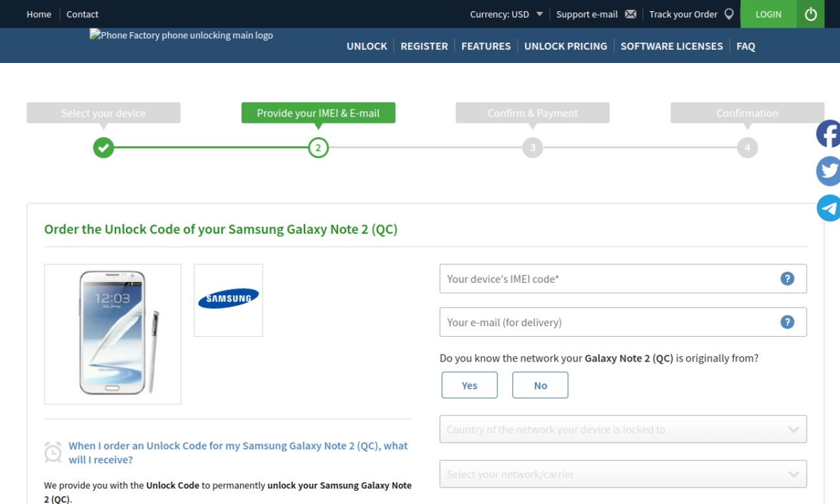Image resolution: width=840 pixels, height=504 pixels.
Task: Go to the Contact link
Action: coord(82,14)
